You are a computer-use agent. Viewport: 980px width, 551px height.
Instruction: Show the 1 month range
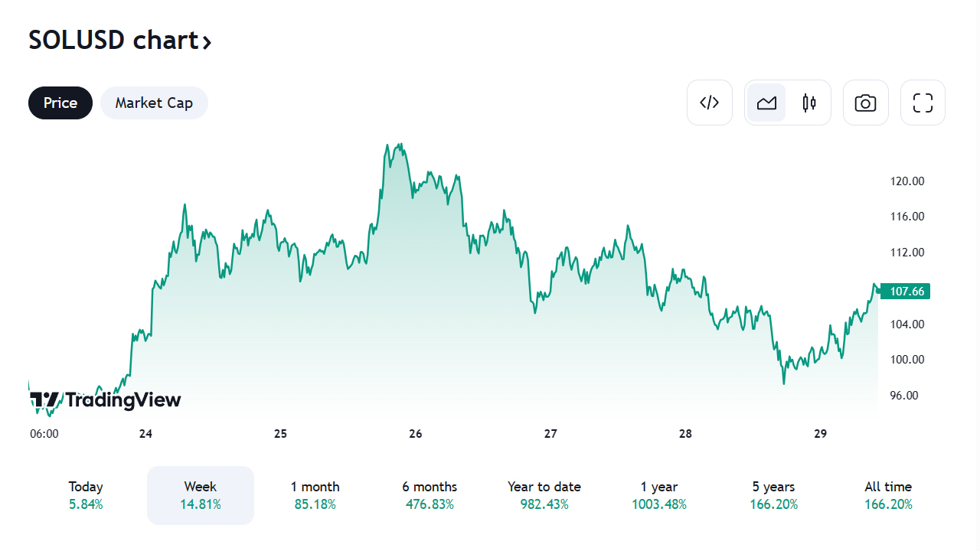(x=315, y=495)
